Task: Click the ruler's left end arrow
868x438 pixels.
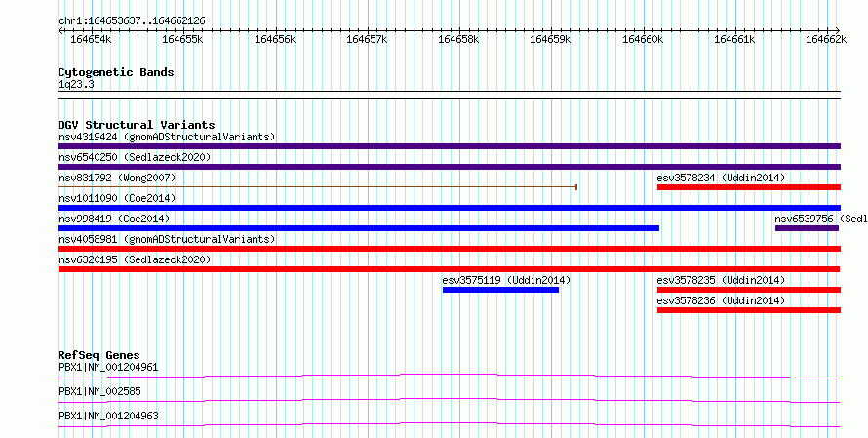Action: pos(60,31)
